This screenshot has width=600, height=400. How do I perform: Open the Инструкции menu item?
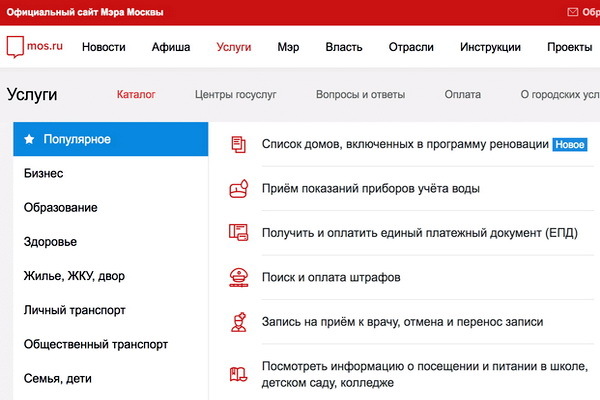click(x=490, y=47)
